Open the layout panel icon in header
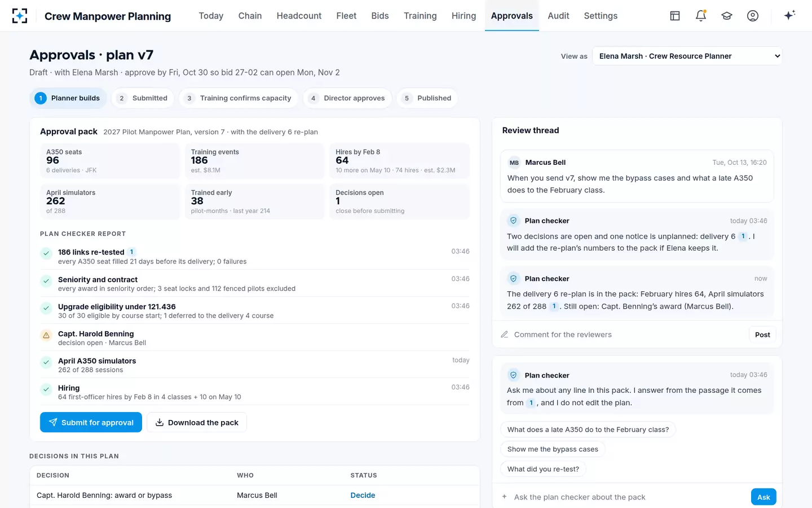Screen dimensions: 812x508 (675, 16)
